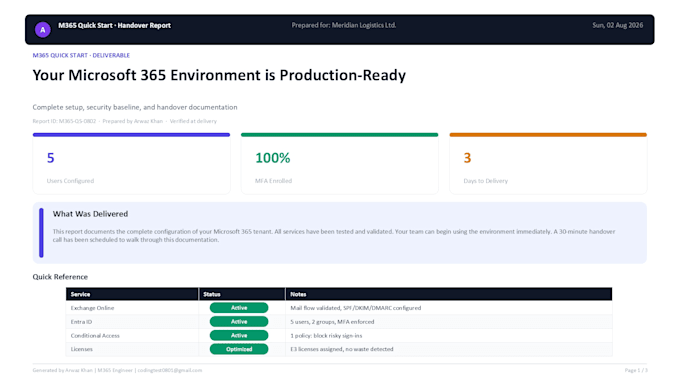Click the Active badge for Entra ID
The width and height of the screenshot is (680, 383).
click(x=239, y=322)
